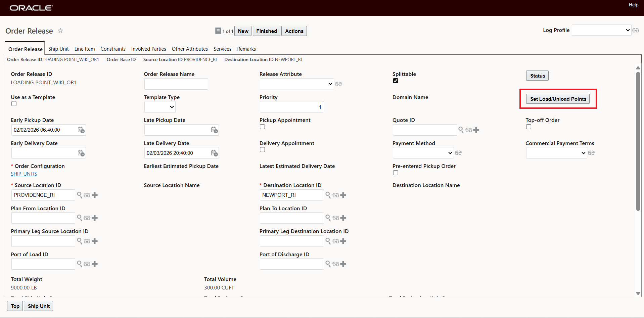Open the Involved Parties tab
The width and height of the screenshot is (644, 318).
[x=148, y=49]
